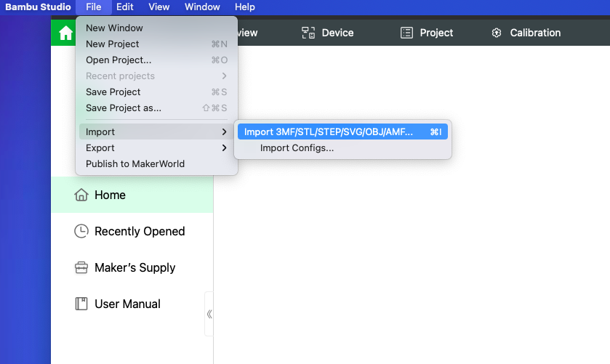Open the Window menu
The height and width of the screenshot is (364, 610).
202,7
